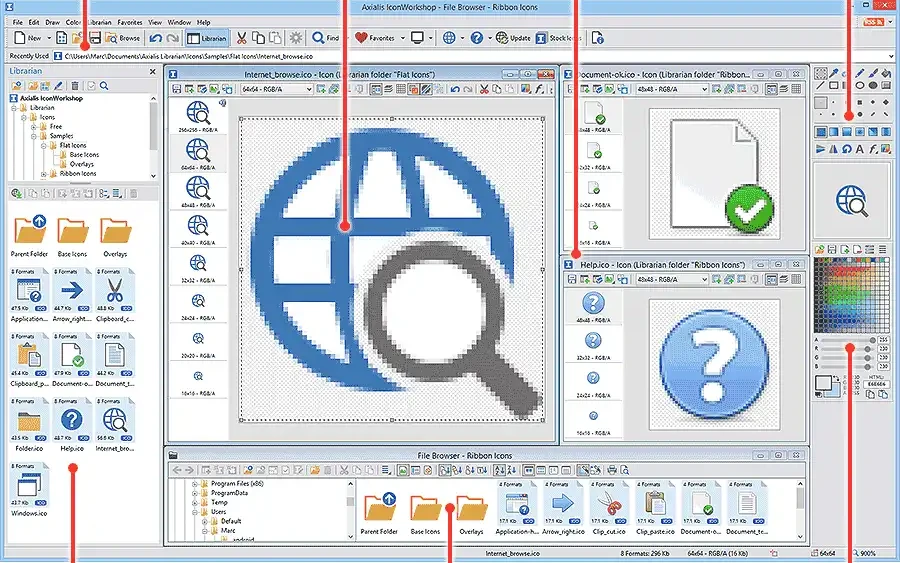Image resolution: width=900 pixels, height=563 pixels.
Task: Open the Favorites menu
Action: tap(130, 22)
